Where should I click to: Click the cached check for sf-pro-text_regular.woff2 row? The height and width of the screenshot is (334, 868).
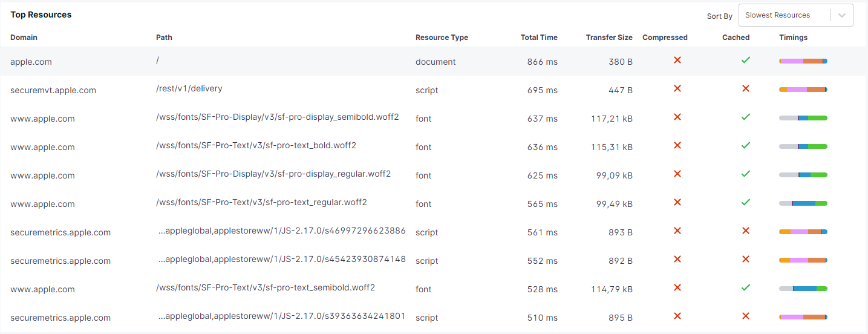[x=746, y=202]
